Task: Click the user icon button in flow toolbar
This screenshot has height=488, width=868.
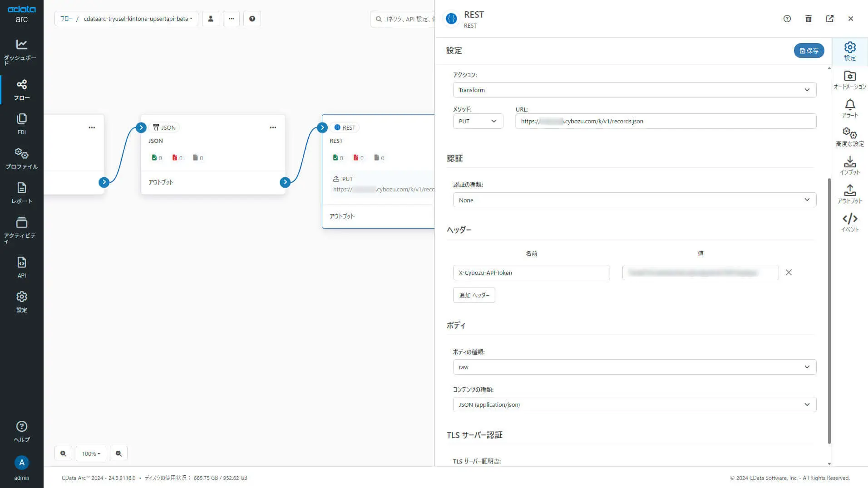Action: 211,19
